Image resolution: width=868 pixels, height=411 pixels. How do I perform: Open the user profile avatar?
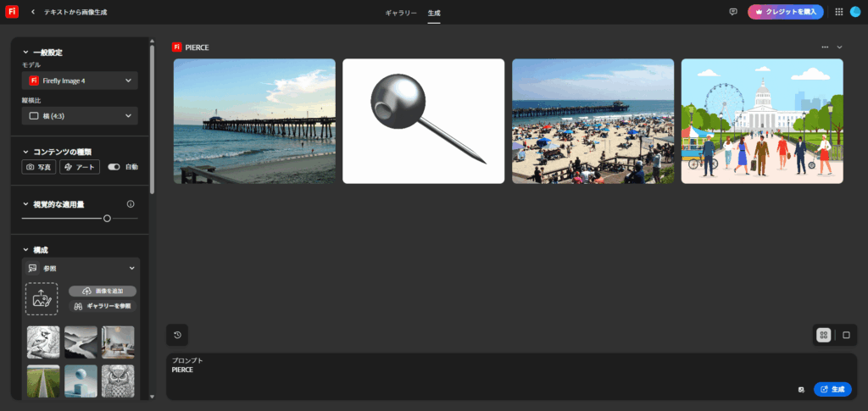[x=855, y=12]
